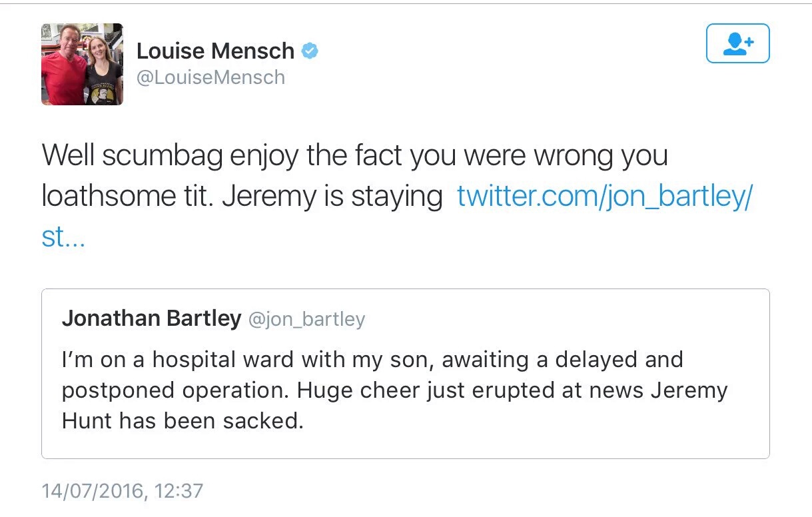Click "Jonathan Bartley" name in quoted tweet
812x517 pixels.
click(x=151, y=319)
